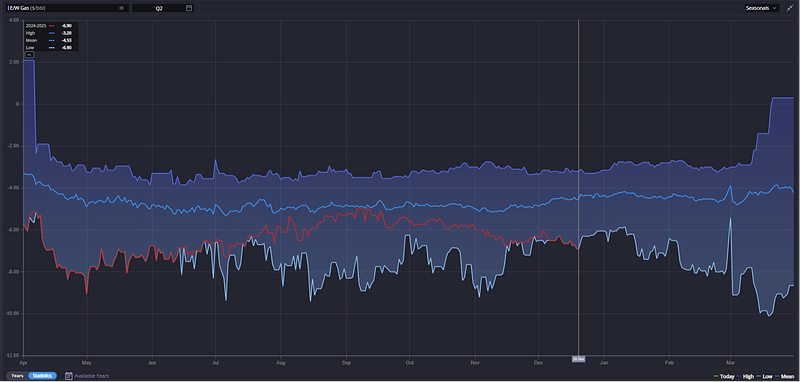Click the Today entry in bottom legend
The width and height of the screenshot is (800, 382).
pos(723,376)
